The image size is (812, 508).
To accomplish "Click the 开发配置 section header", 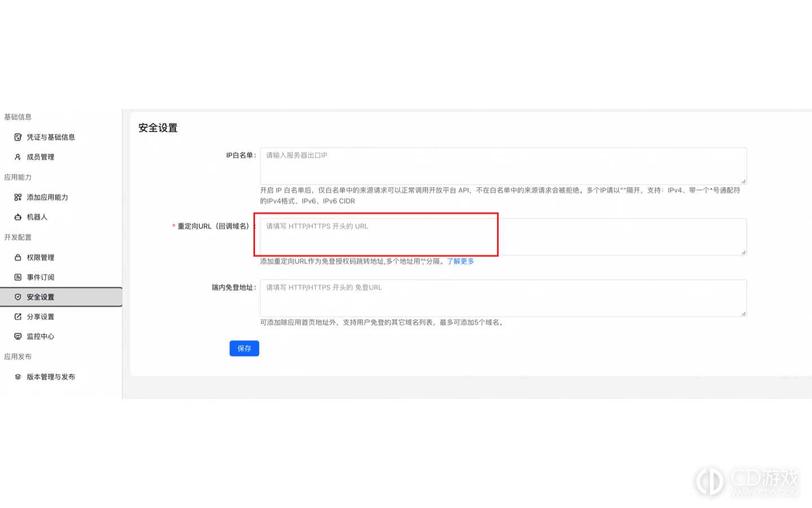I will click(18, 238).
